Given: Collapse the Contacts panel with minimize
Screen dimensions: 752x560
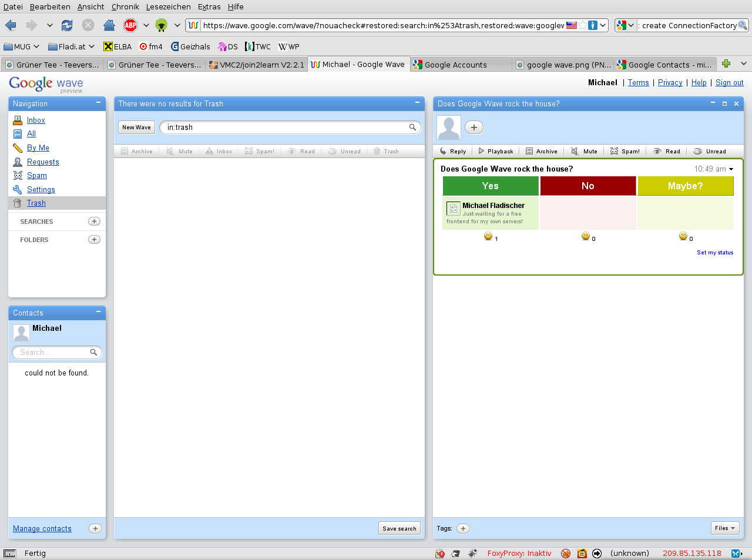Looking at the screenshot, I should 98,312.
